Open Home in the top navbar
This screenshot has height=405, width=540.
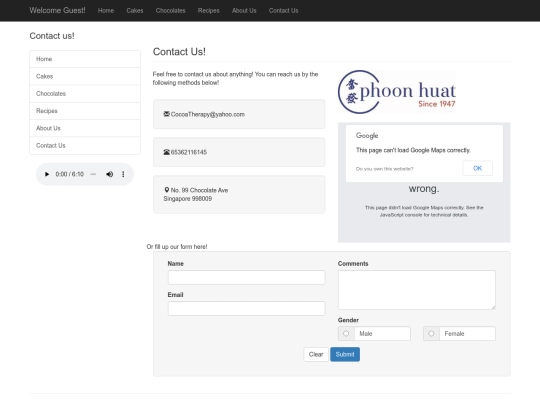(106, 11)
